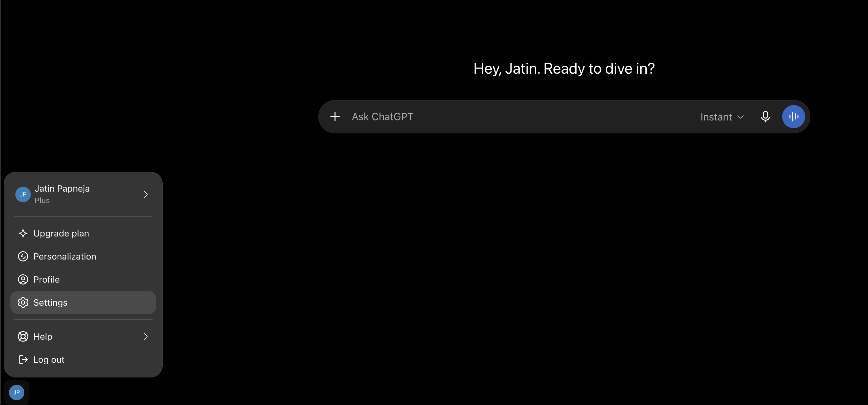The image size is (868, 405).
Task: Open Settings from the account menu
Action: [x=83, y=302]
